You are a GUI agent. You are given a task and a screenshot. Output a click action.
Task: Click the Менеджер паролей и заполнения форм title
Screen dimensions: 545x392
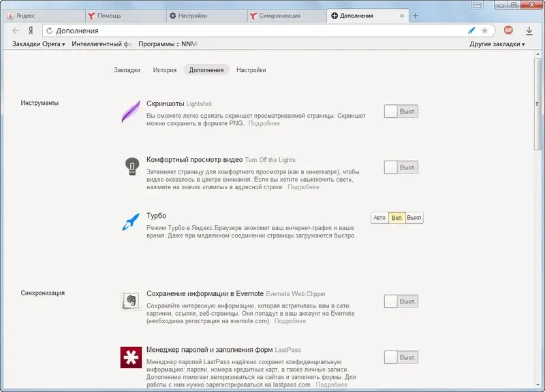pos(209,350)
